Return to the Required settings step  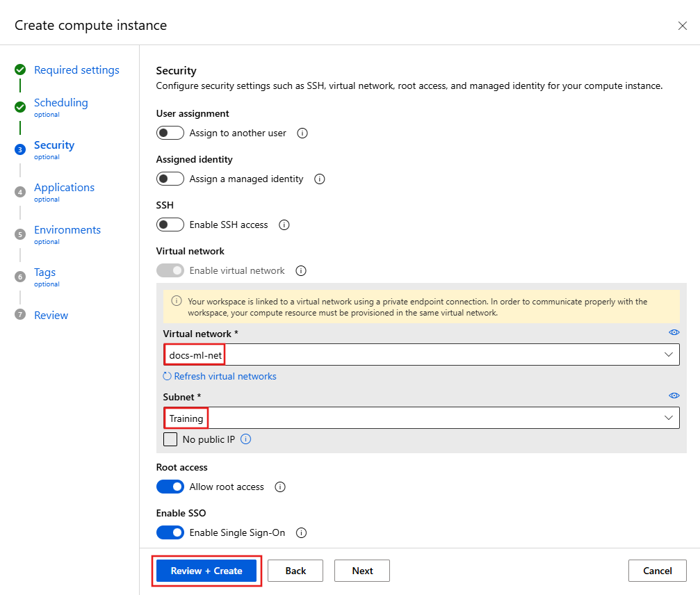pyautogui.click(x=76, y=70)
